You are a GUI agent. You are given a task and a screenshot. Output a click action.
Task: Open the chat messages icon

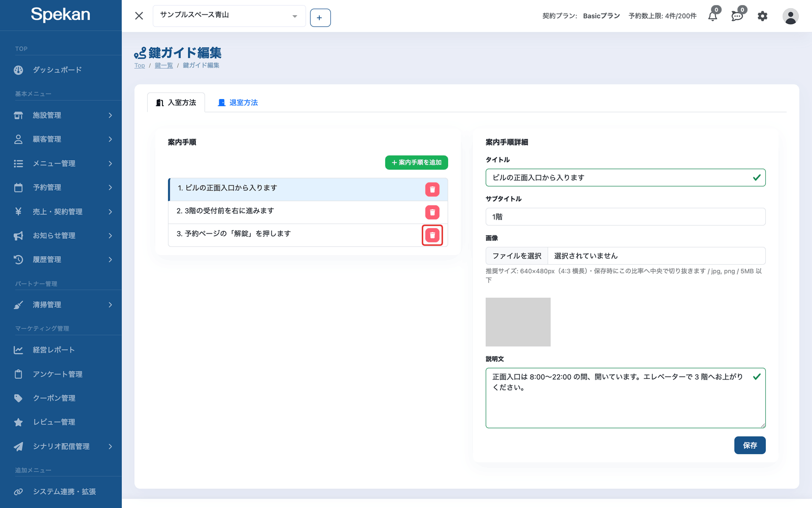coord(737,16)
